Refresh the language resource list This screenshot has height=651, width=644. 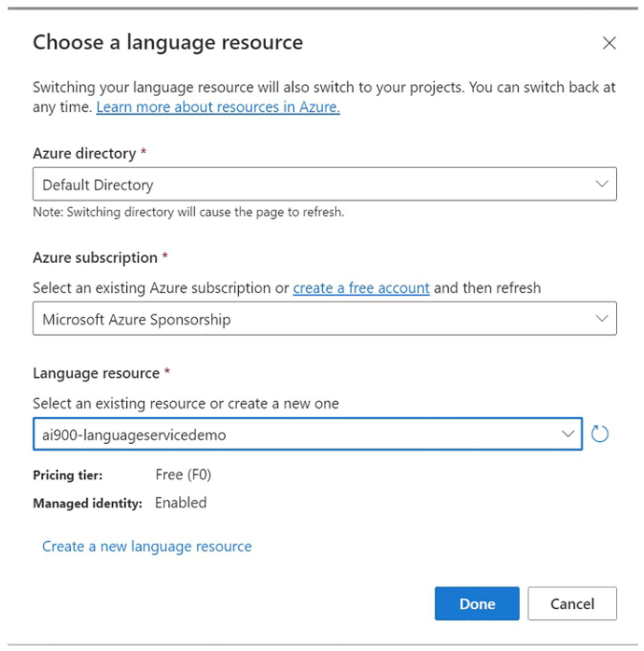(599, 435)
